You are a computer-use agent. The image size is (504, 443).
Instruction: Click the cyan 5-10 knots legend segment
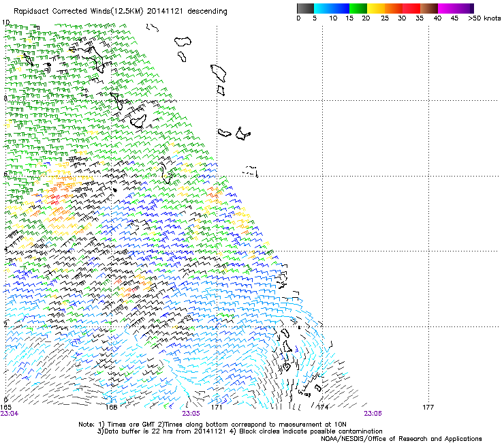point(323,8)
